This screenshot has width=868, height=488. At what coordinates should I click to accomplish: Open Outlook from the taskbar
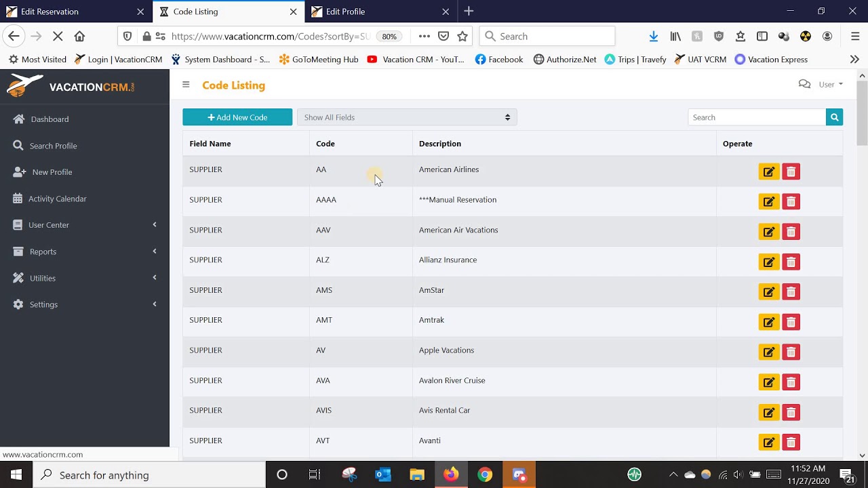[x=383, y=474]
